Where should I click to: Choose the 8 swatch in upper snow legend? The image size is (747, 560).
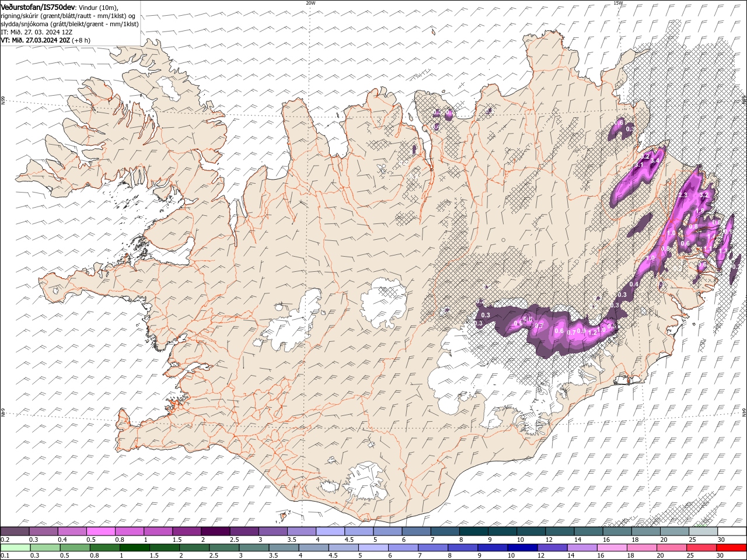[474, 531]
